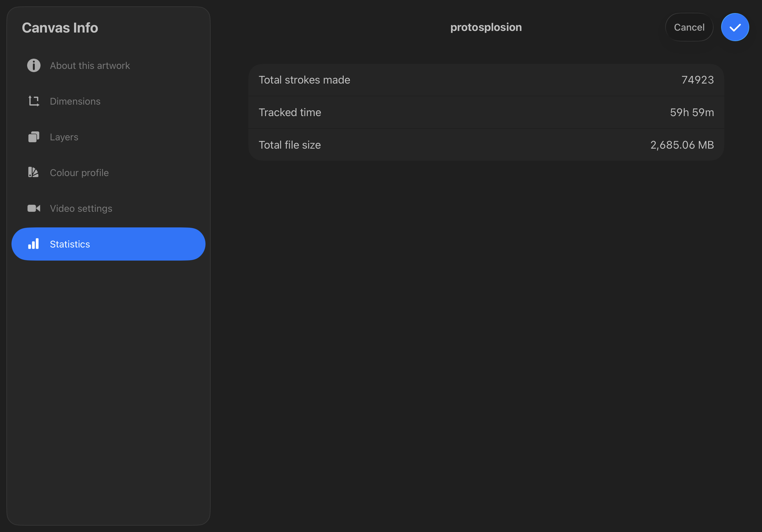Image resolution: width=762 pixels, height=532 pixels.
Task: Select the Colour profile section
Action: (79, 173)
